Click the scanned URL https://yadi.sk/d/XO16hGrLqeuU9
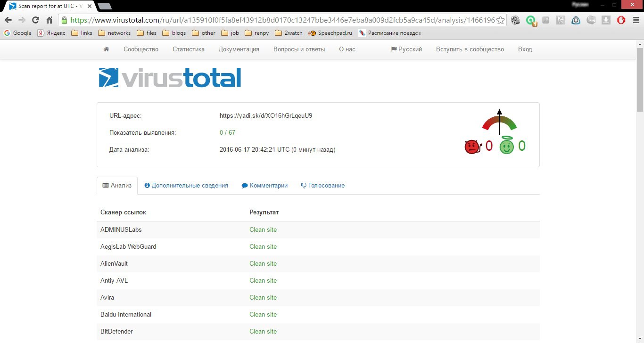This screenshot has width=644, height=343. [x=266, y=115]
